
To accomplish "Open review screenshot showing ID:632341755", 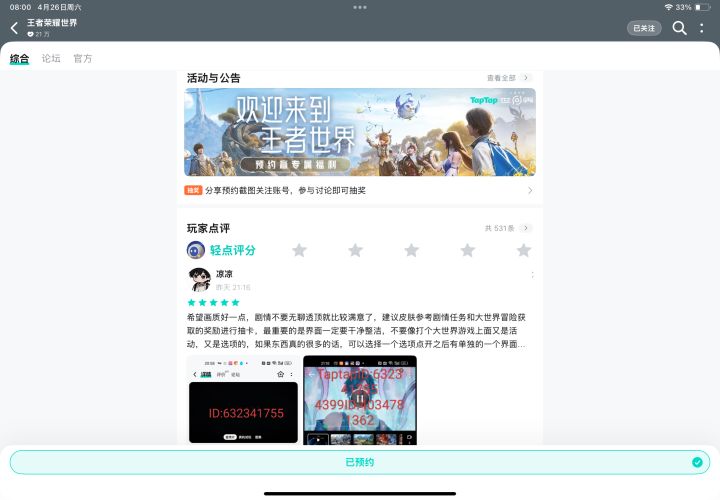I will tap(243, 400).
